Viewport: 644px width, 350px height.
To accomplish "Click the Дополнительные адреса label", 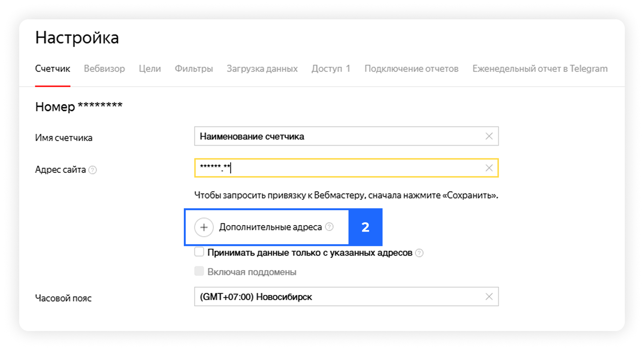I will (270, 227).
